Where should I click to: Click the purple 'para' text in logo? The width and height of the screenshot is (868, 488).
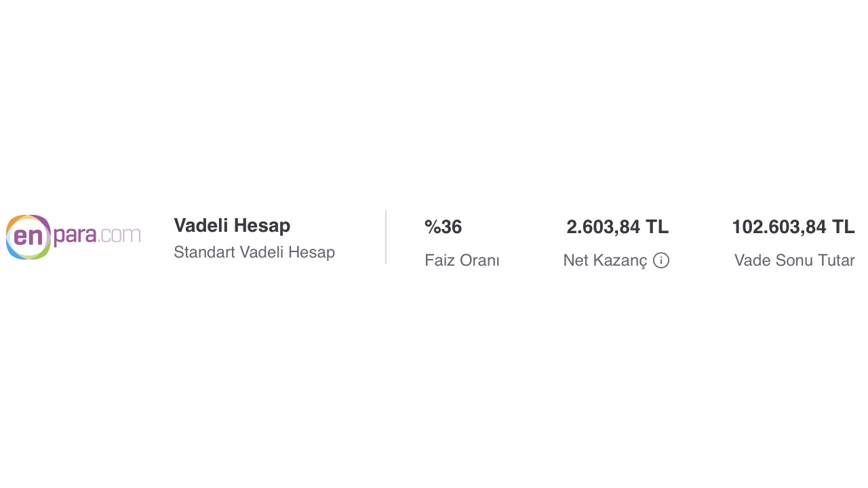click(75, 235)
